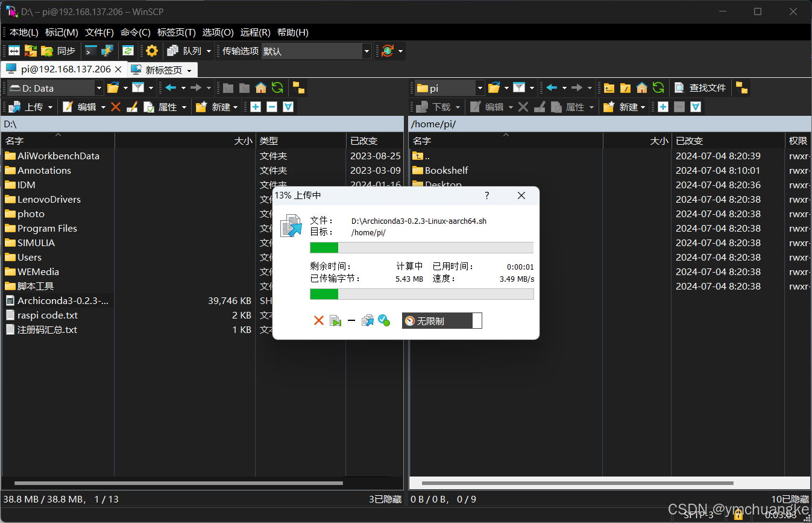
Task: Click the compare directories icon
Action: click(x=14, y=51)
